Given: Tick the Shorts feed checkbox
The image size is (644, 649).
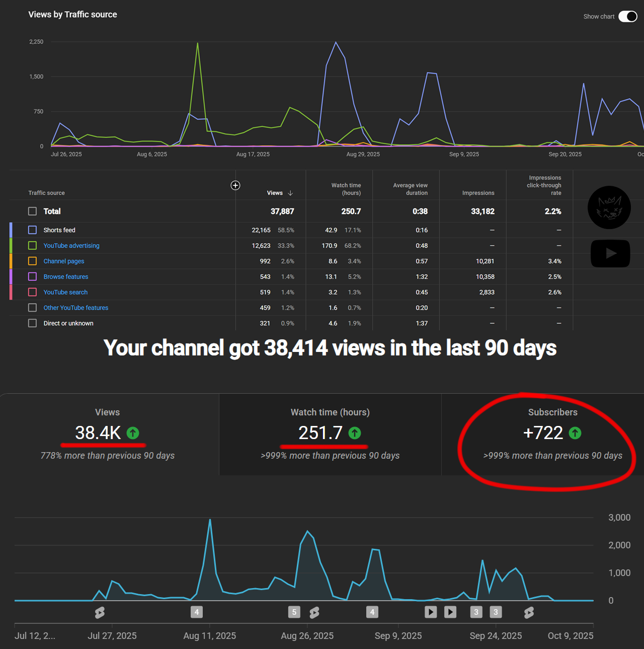Looking at the screenshot, I should pyautogui.click(x=32, y=230).
